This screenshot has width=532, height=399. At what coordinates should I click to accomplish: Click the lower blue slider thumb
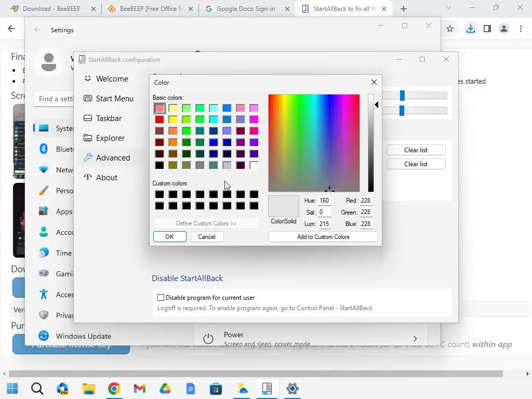tap(402, 111)
